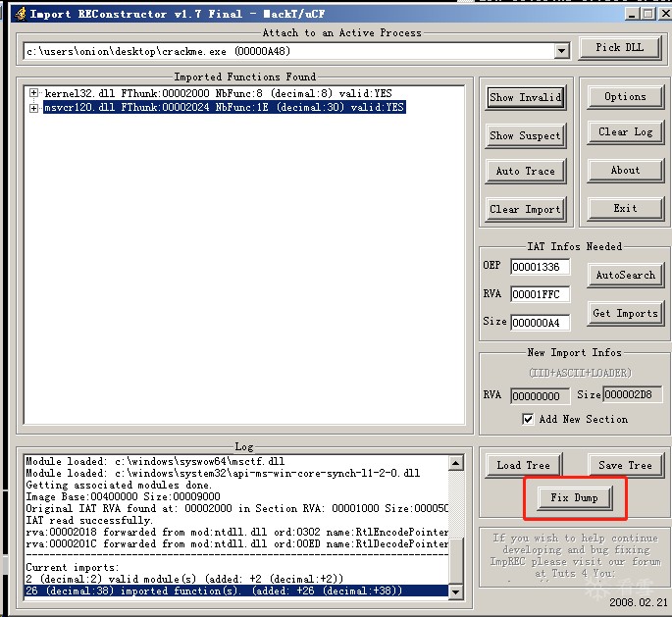Viewport: 672px width, 617px height.
Task: Select the log line '26 (decimal:38) imported function(s)'
Action: 236,591
